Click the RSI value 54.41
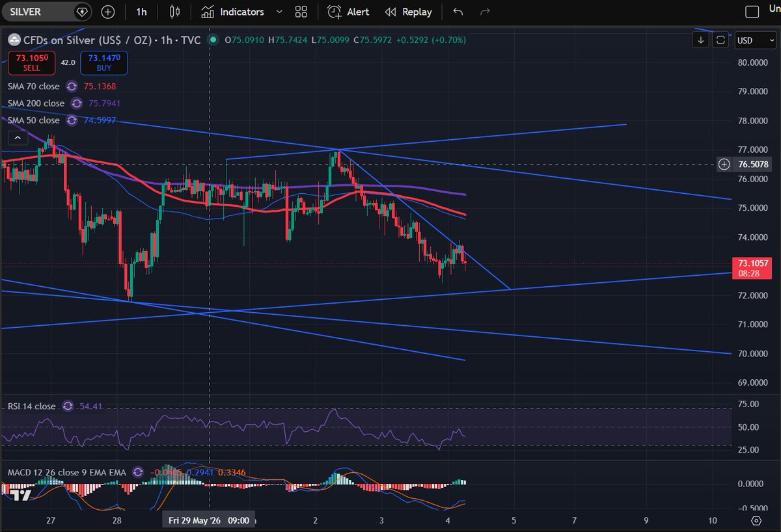This screenshot has height=532, width=781. [x=90, y=406]
